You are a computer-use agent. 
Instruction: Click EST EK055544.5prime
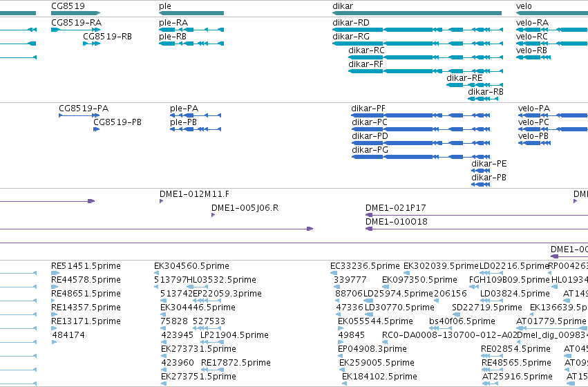click(340, 328)
